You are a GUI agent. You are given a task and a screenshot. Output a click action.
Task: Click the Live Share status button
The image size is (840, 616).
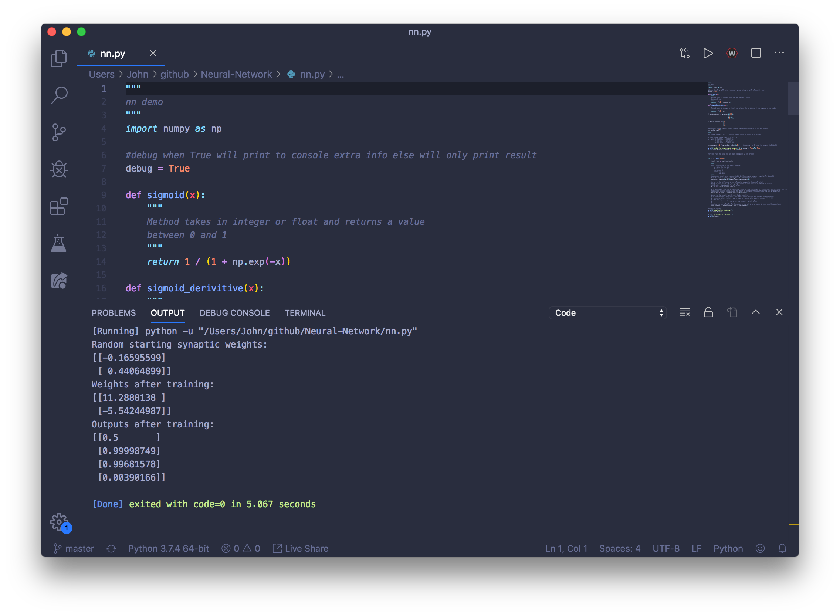pos(301,548)
